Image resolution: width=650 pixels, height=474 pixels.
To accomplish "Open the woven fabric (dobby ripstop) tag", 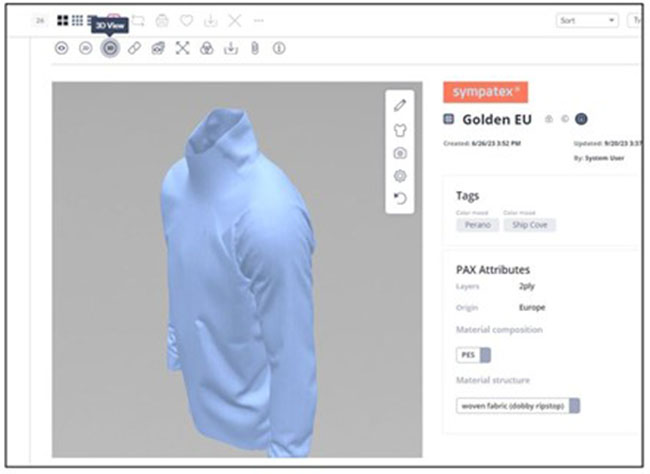I will [517, 405].
